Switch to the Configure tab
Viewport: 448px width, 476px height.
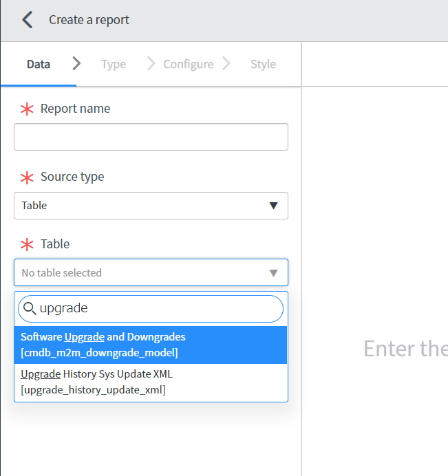pos(189,65)
